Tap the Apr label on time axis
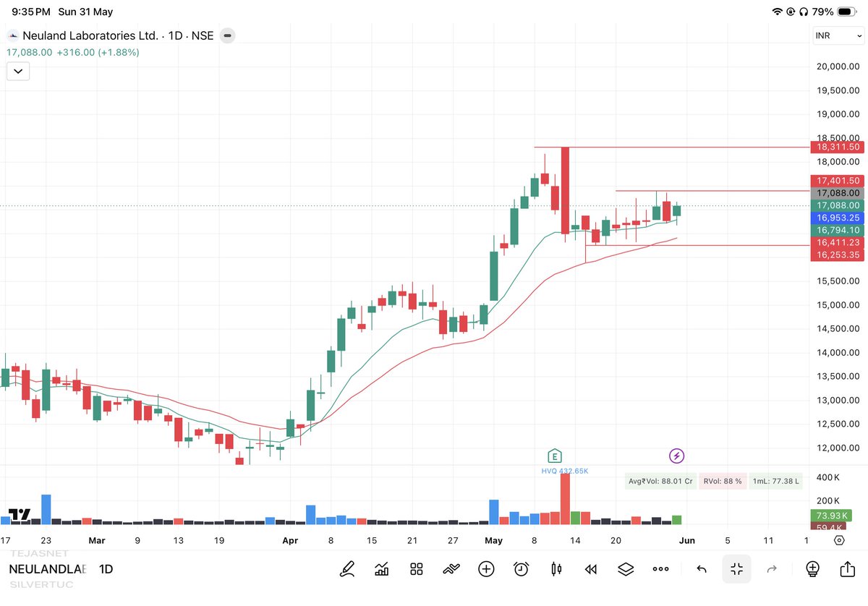 pos(290,540)
